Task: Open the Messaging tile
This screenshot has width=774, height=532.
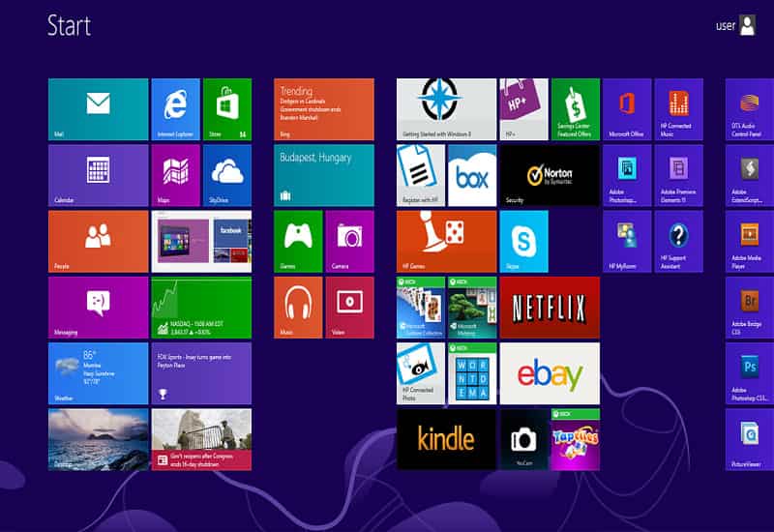Action: tap(99, 308)
